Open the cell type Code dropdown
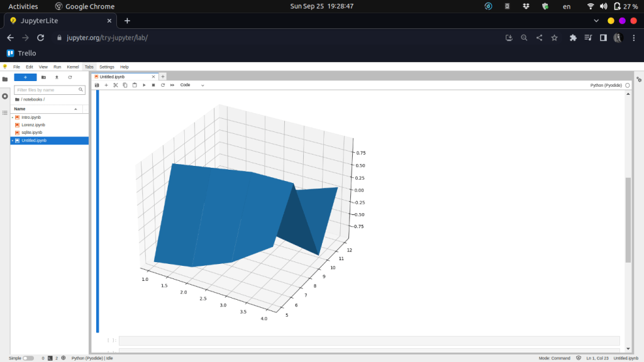The width and height of the screenshot is (644, 362). pyautogui.click(x=192, y=85)
